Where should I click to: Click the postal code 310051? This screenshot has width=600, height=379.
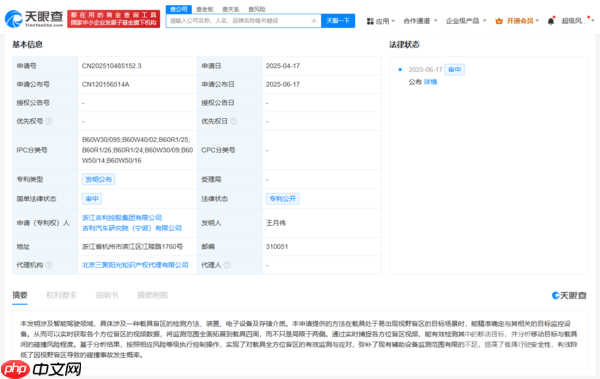click(277, 247)
